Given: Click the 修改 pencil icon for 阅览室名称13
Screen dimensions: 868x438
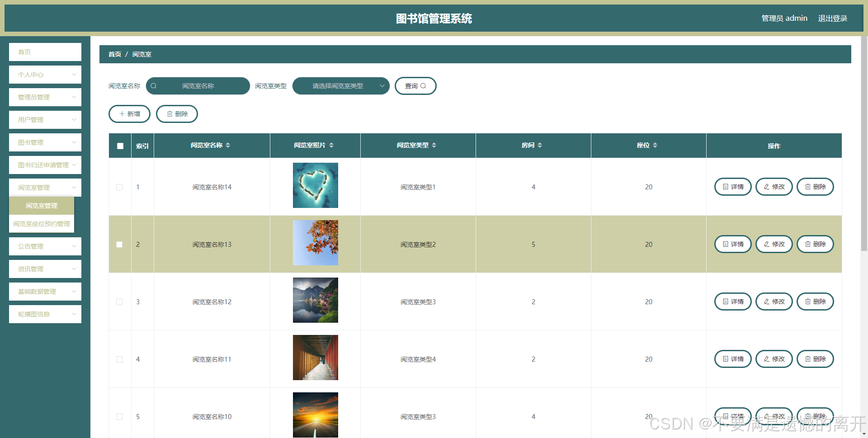Looking at the screenshot, I should pos(766,244).
